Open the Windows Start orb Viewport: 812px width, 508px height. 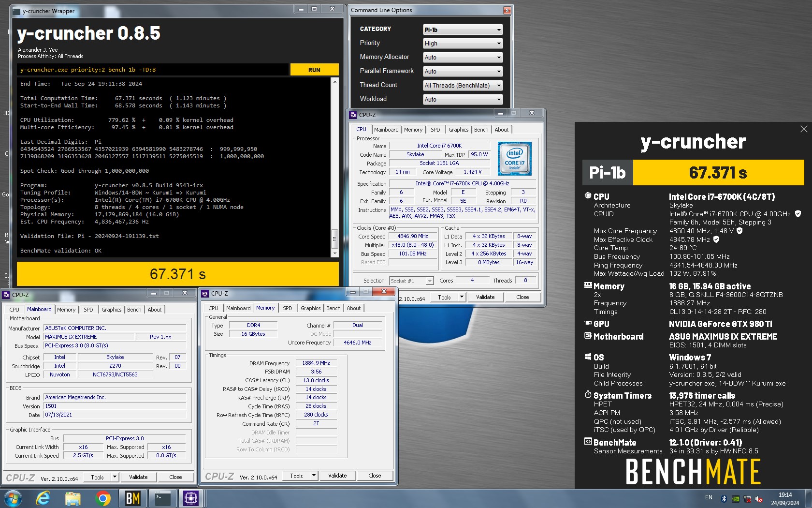(13, 498)
